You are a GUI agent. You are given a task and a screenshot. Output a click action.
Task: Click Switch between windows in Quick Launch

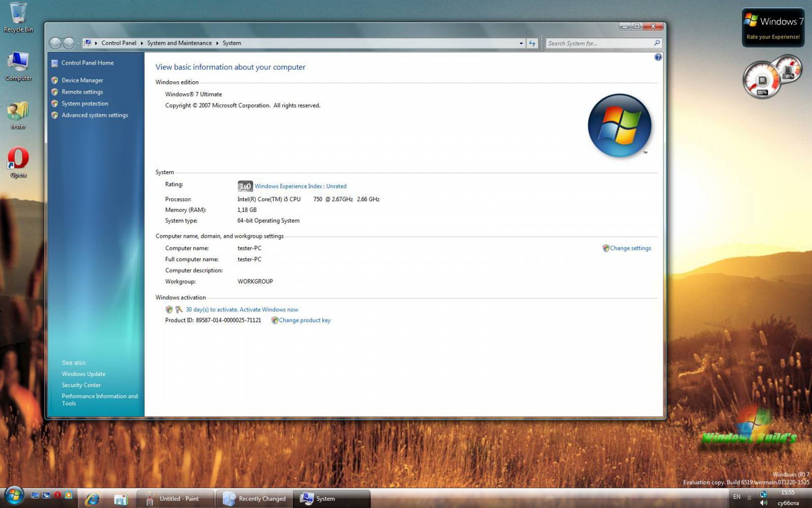coord(46,495)
